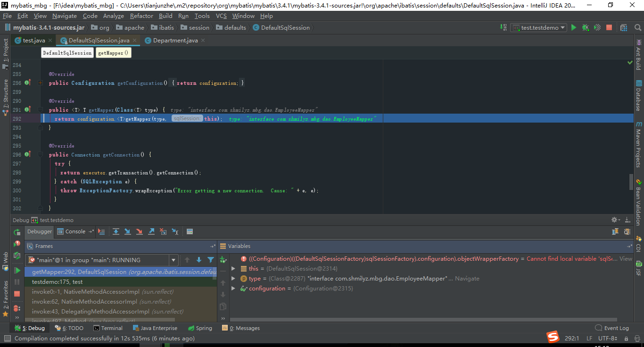Toggle file read-only lock in status bar

(627, 338)
